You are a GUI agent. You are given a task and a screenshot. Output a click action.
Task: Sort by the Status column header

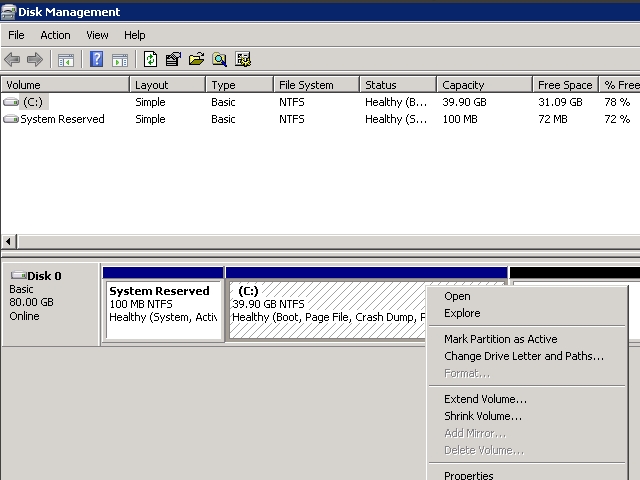[x=398, y=84]
